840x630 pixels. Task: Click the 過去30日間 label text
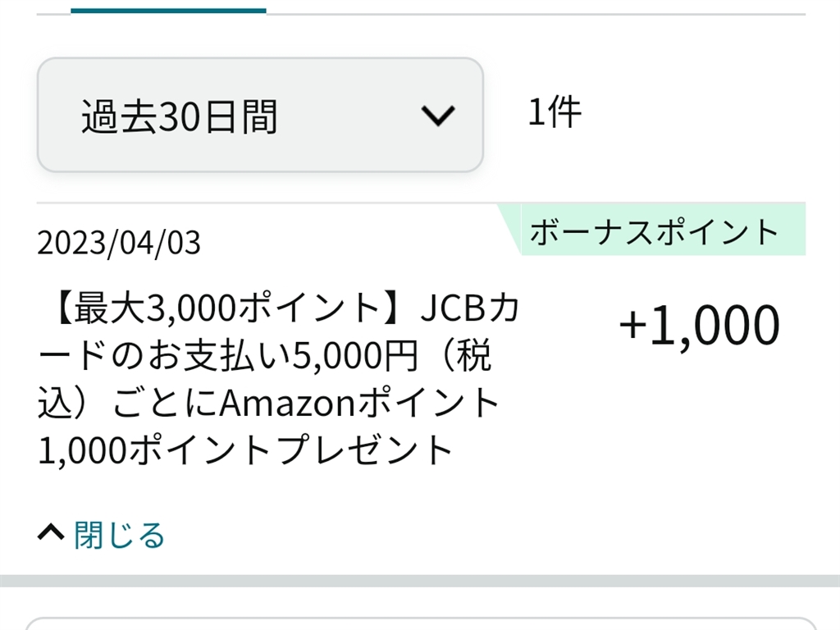[179, 116]
